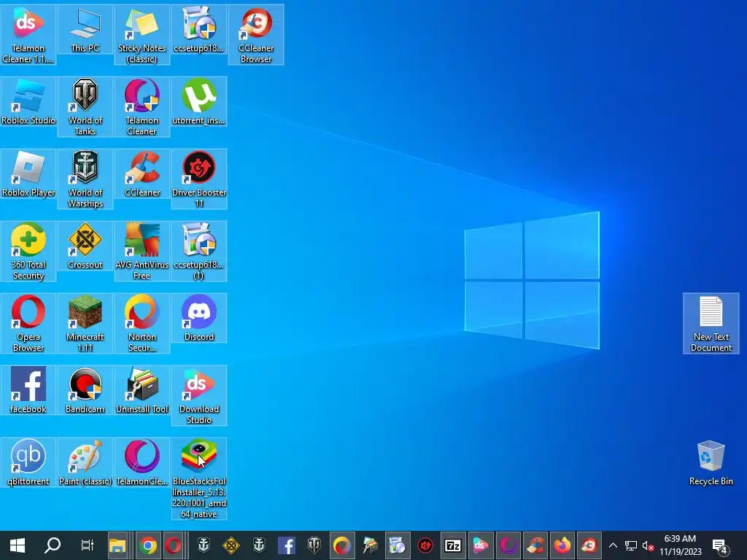Select the Discord desktop shortcut
The height and width of the screenshot is (560, 747).
tap(198, 318)
